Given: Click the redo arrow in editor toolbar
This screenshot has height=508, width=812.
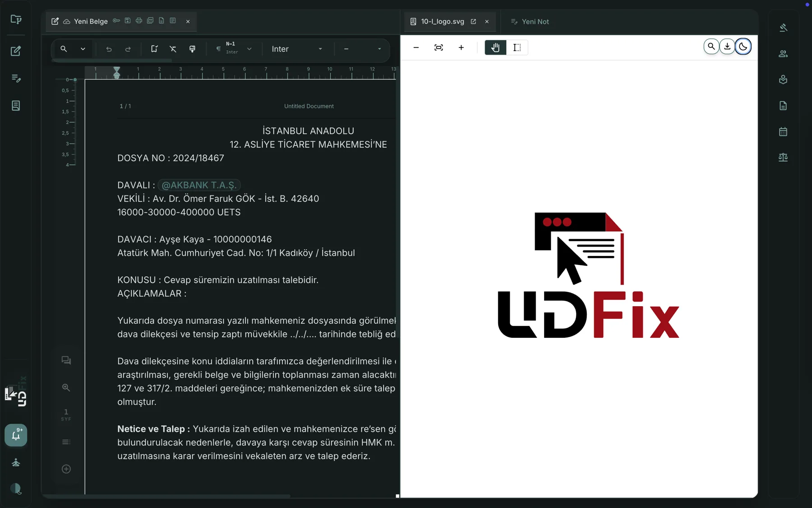Looking at the screenshot, I should (x=128, y=49).
